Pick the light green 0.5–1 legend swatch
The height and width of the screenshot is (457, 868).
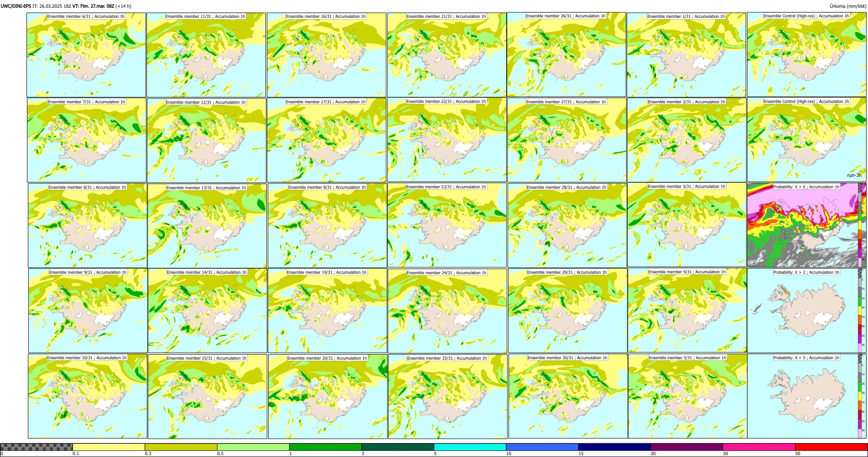(253, 447)
